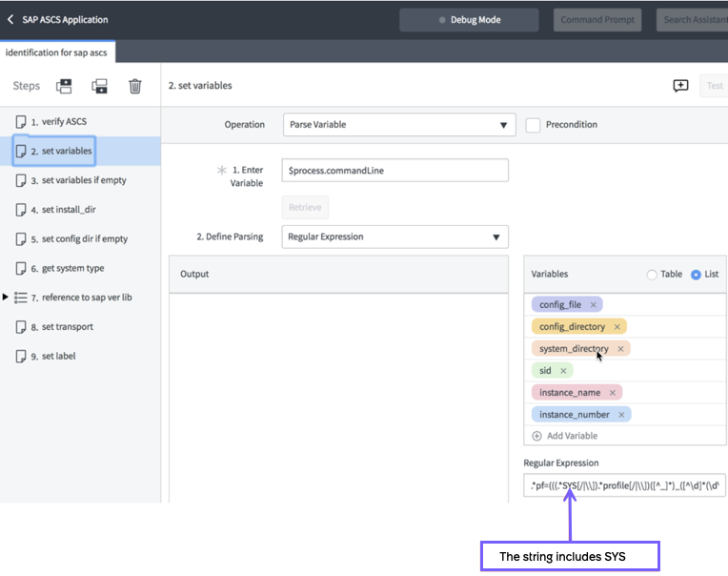This screenshot has height=576, width=728.
Task: Select step 8. set transport
Action: [x=80, y=327]
